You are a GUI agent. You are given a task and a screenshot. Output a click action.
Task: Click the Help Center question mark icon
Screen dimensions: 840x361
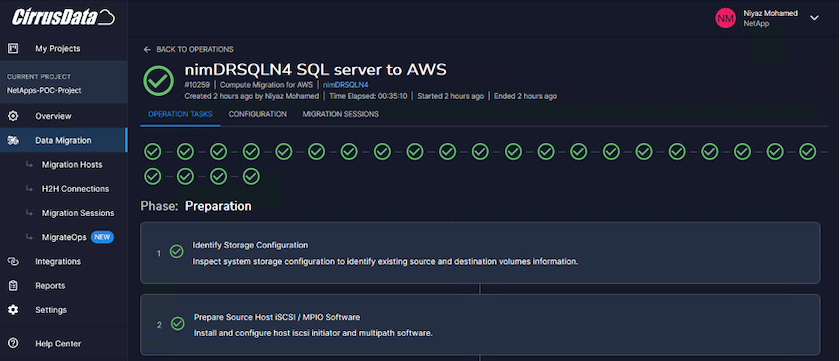13,343
